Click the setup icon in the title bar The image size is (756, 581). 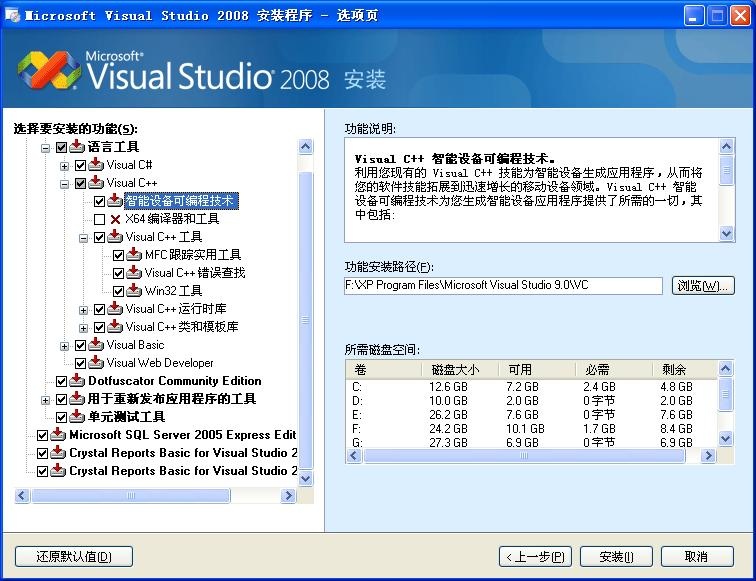click(13, 15)
